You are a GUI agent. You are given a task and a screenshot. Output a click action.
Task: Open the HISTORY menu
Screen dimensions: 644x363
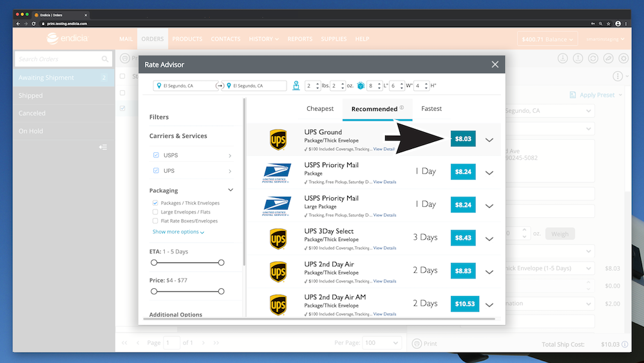[x=263, y=39]
